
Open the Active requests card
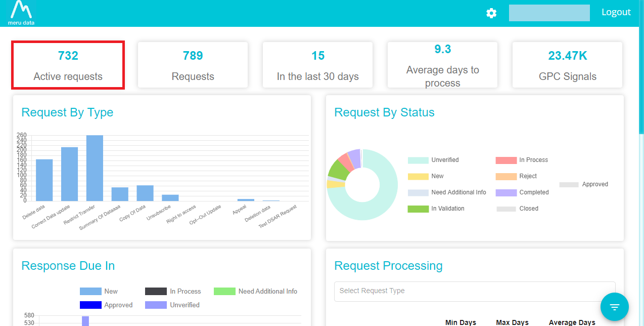pos(68,66)
